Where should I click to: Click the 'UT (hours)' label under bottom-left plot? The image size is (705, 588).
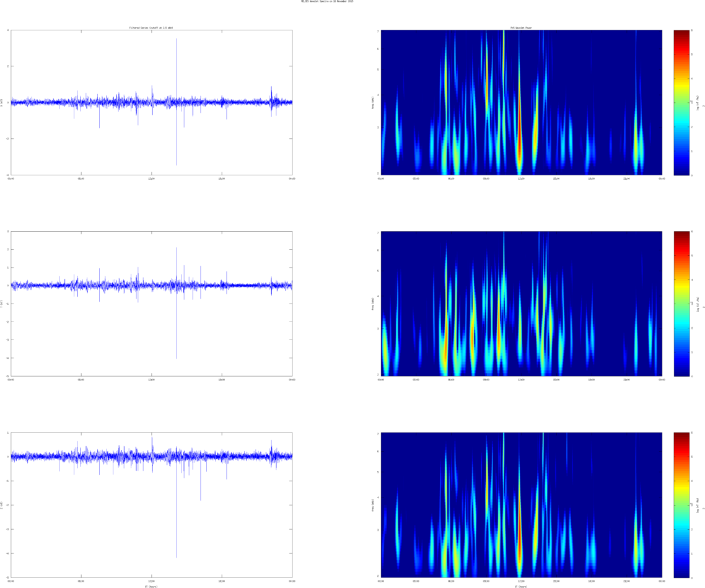click(151, 586)
